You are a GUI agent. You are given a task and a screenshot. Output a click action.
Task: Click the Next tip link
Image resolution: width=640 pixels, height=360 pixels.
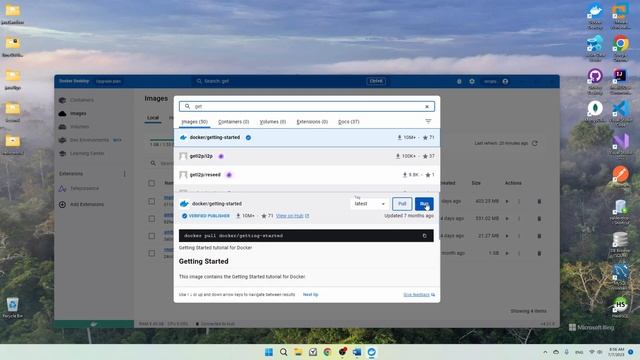[x=311, y=295]
